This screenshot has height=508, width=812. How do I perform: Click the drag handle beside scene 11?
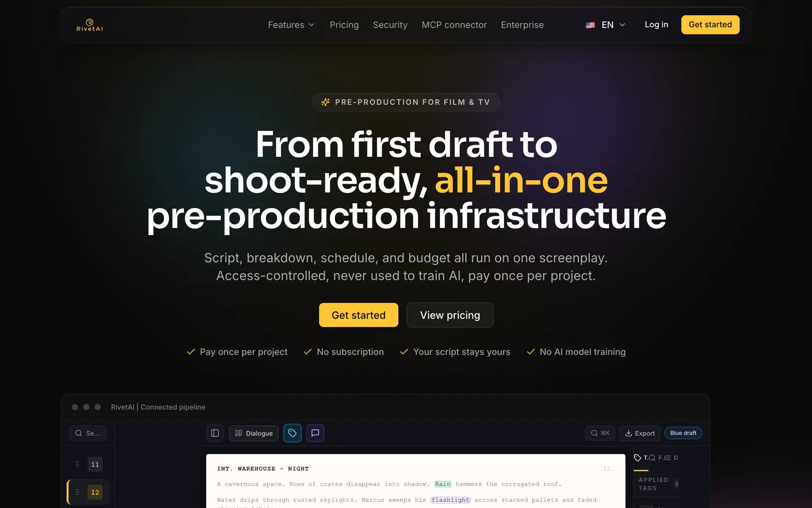pyautogui.click(x=77, y=464)
